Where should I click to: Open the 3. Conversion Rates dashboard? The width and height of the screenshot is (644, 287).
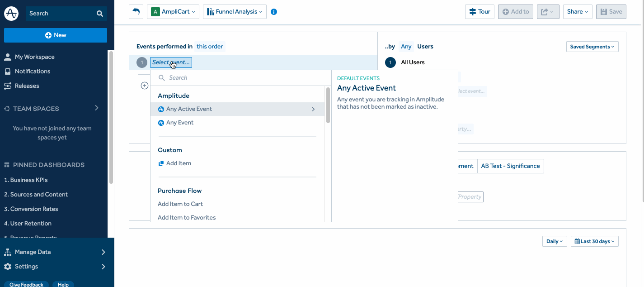(31, 209)
